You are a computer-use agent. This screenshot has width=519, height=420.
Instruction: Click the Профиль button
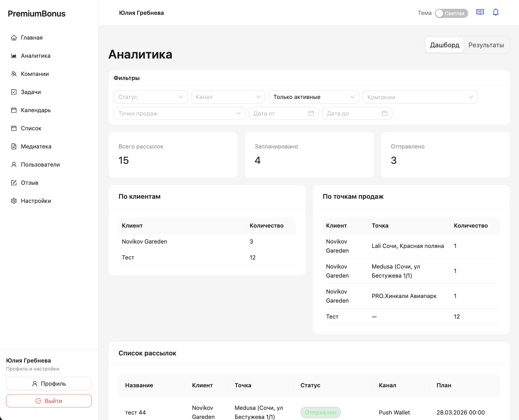pos(49,383)
